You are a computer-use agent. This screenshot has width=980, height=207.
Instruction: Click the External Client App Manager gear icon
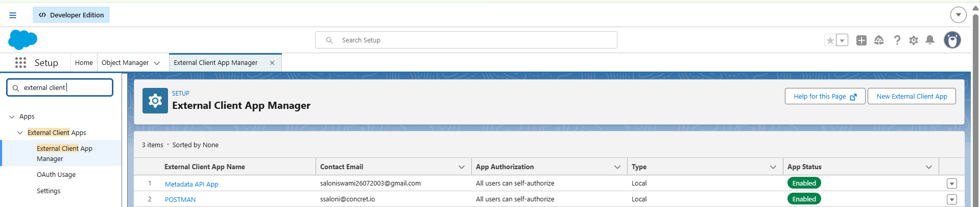tap(155, 101)
